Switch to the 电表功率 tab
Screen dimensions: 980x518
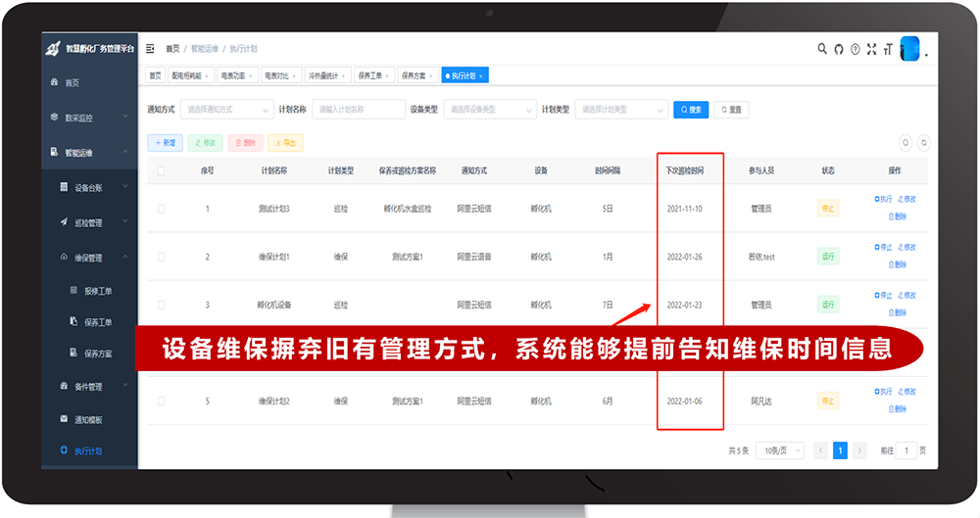[235, 75]
